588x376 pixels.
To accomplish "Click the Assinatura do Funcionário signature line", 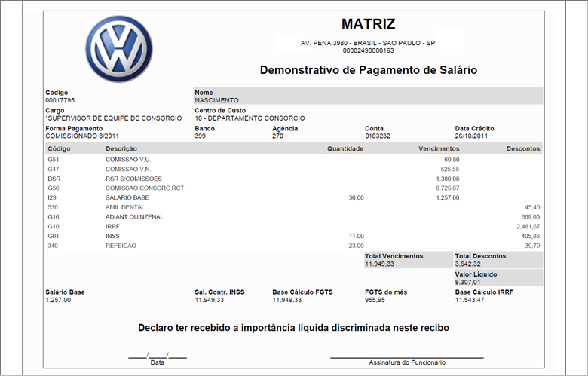I will click(407, 358).
